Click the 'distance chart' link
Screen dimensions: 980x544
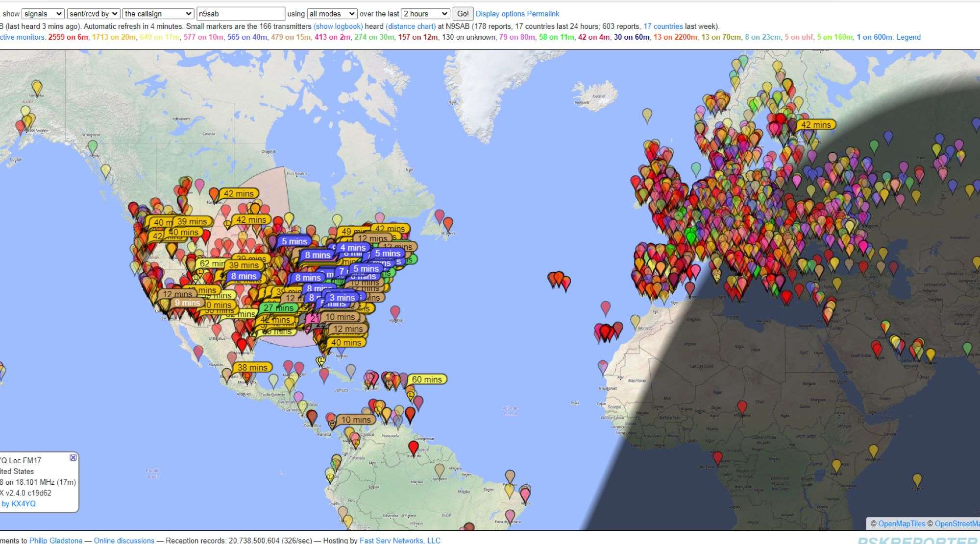pyautogui.click(x=411, y=26)
